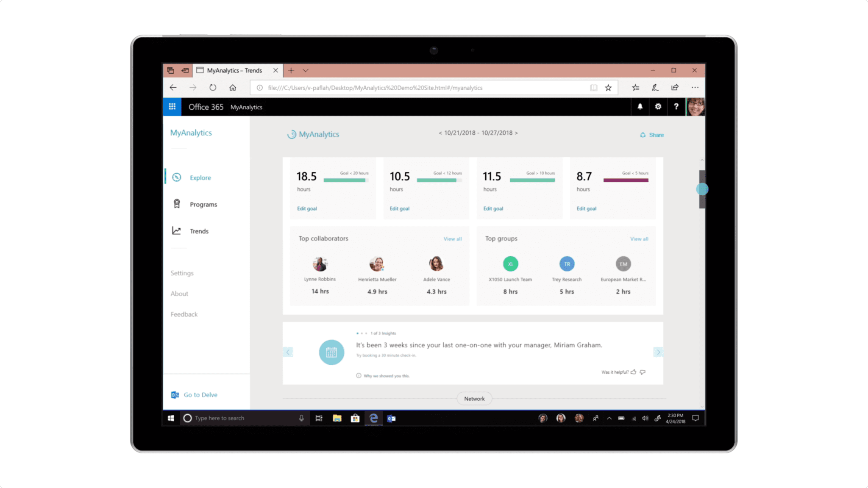Mark insight helpful with thumbs up
The image size is (868, 488).
pos(633,372)
